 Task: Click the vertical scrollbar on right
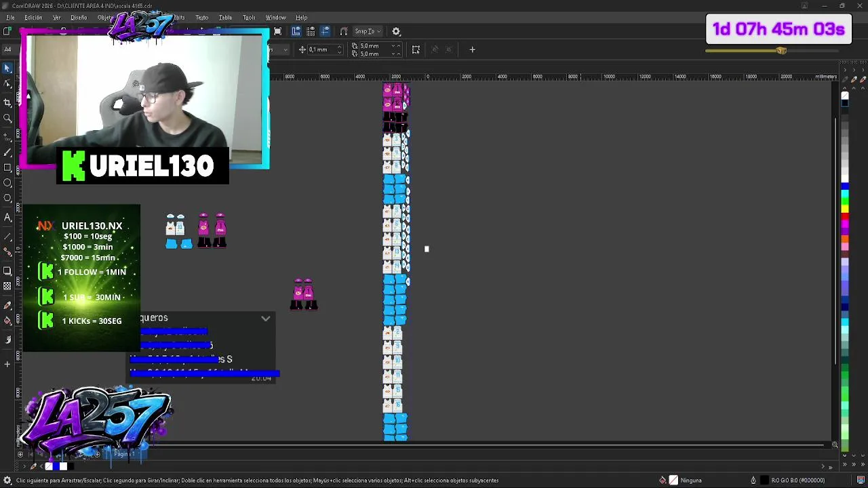coord(835,242)
